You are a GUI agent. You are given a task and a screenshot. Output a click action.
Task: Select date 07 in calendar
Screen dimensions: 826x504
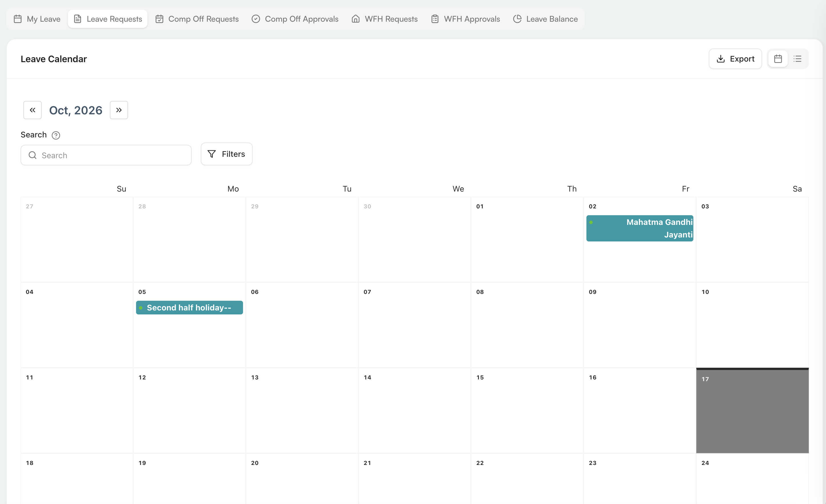[x=414, y=325]
